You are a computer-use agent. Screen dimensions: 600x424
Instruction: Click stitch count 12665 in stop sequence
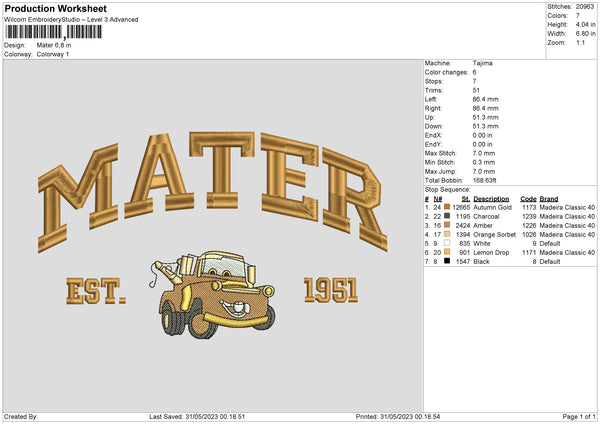461,207
